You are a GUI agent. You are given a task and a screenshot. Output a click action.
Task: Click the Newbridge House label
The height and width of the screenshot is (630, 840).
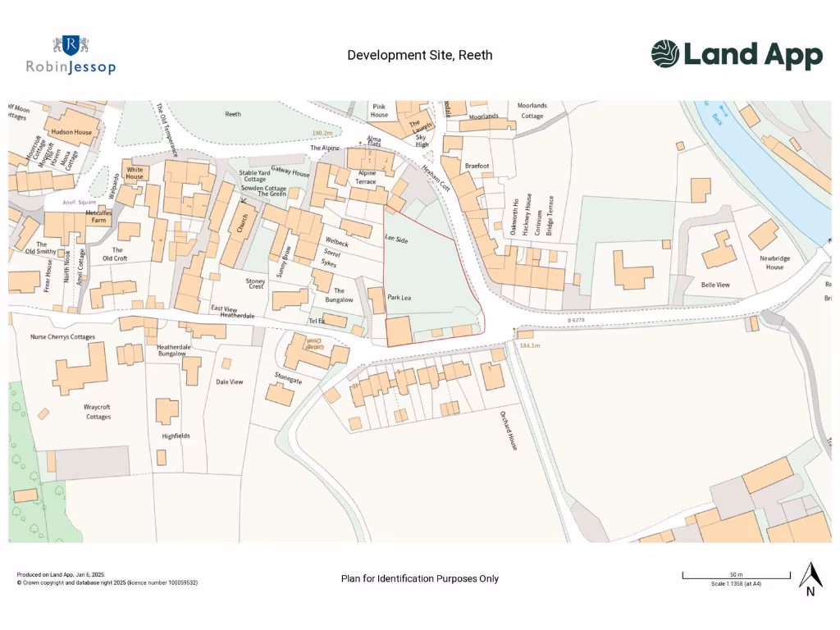(774, 262)
